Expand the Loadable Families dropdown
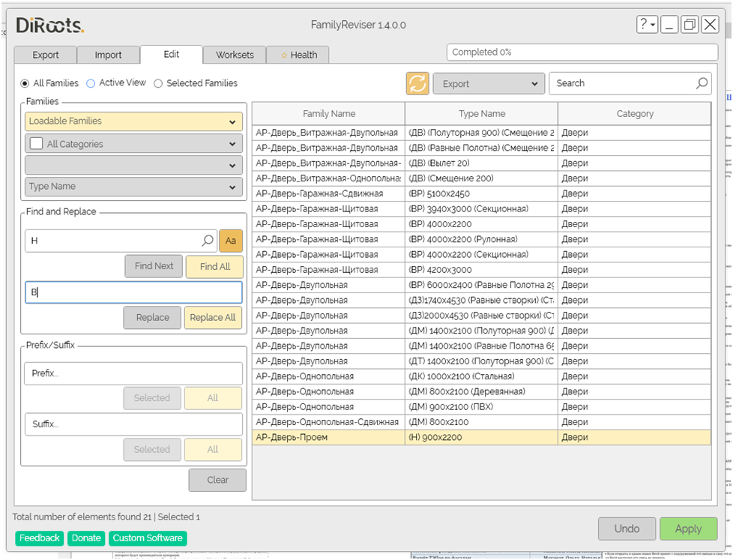Screen dimensions: 733x560 [133, 121]
